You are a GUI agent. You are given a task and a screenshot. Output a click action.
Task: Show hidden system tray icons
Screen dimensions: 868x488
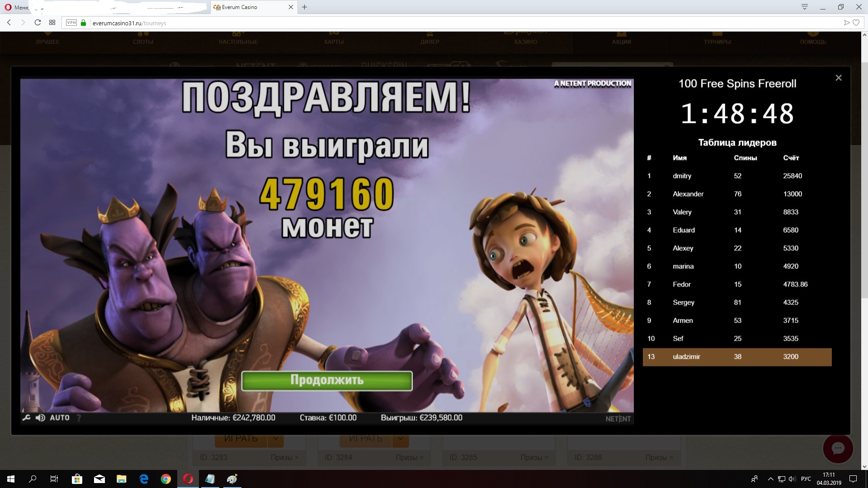[x=770, y=479]
